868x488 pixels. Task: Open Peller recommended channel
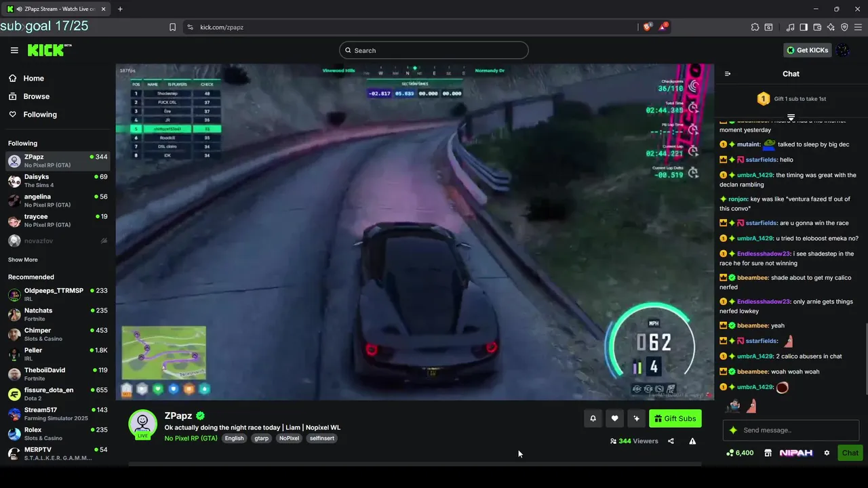pyautogui.click(x=58, y=354)
